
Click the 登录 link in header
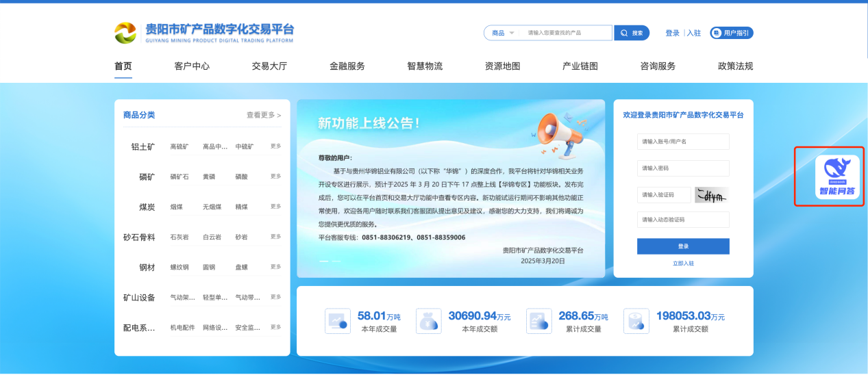coord(672,33)
